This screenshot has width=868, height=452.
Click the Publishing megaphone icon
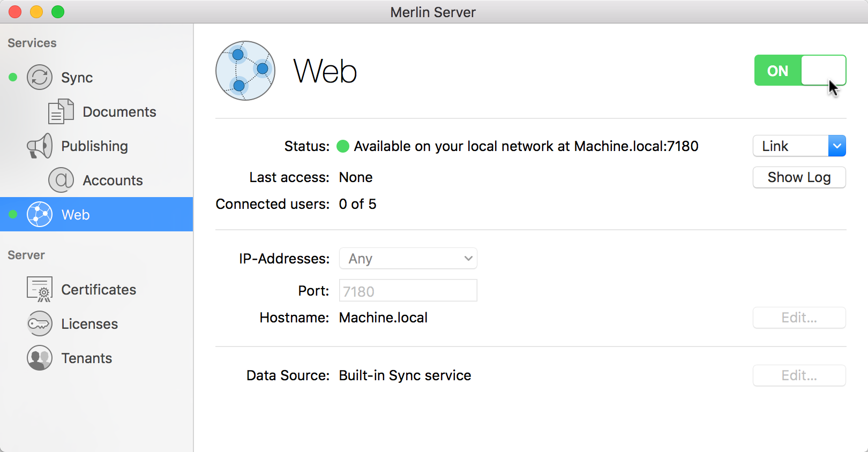(x=40, y=146)
